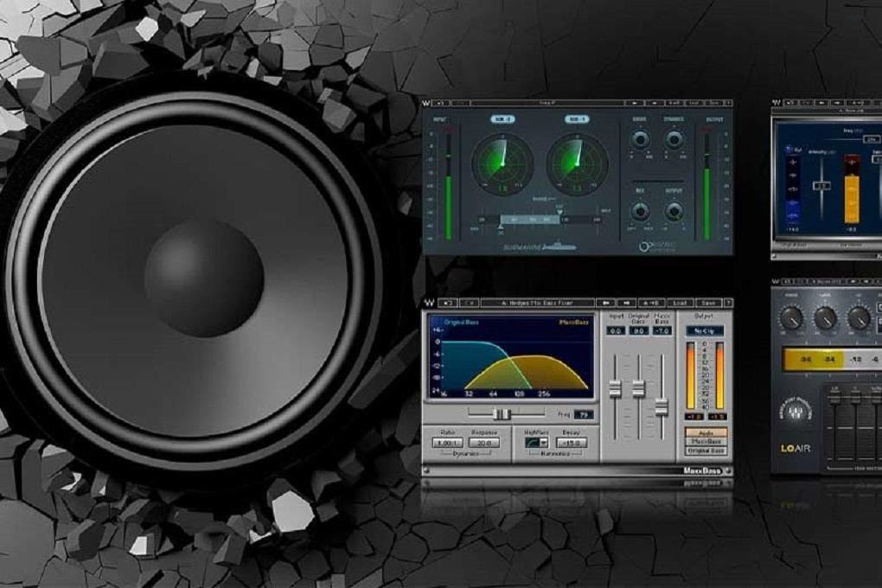The image size is (882, 588).
Task: Go to the previous preset in MaxxBass
Action: pyautogui.click(x=608, y=303)
